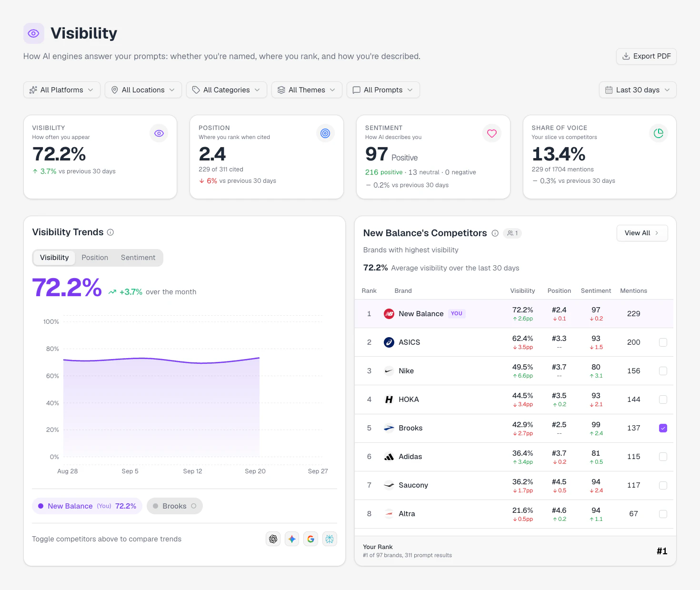Click the trend arrow icon beside +3.7%
Image resolution: width=700 pixels, height=590 pixels.
click(x=112, y=292)
